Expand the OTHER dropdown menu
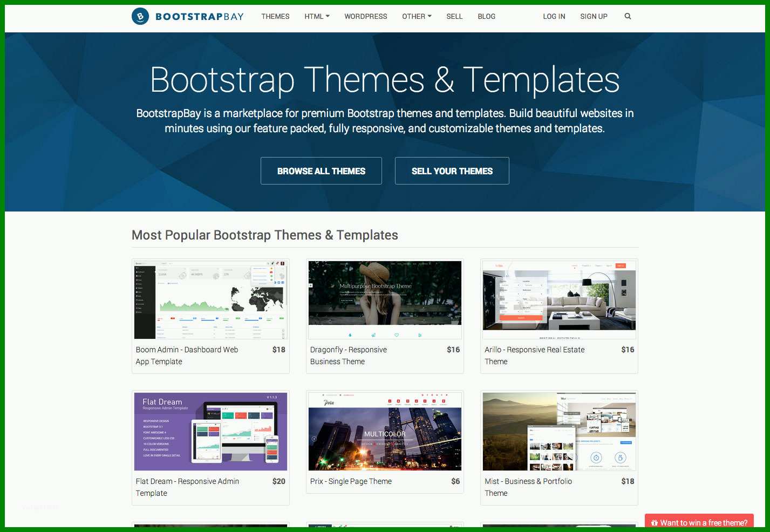This screenshot has width=770, height=532. 417,16
